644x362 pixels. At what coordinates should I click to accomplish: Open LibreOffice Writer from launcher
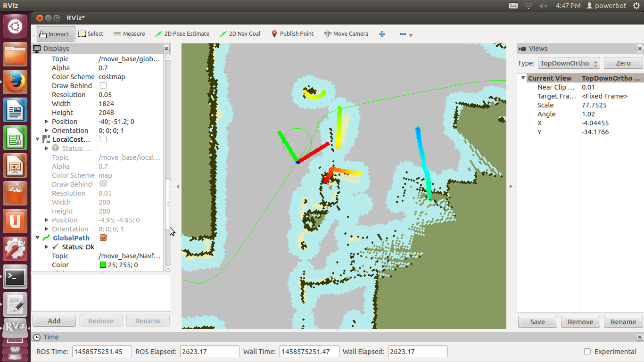(15, 111)
